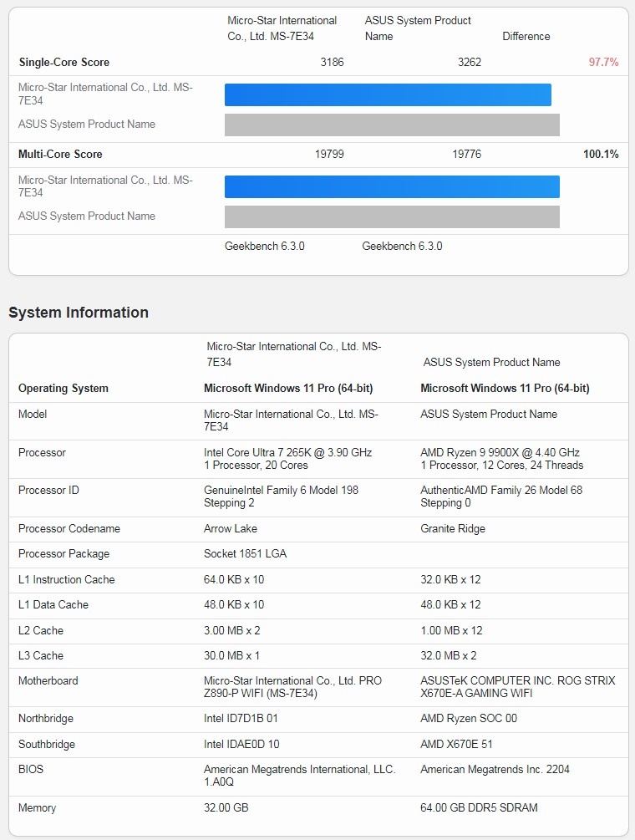Click the System Information heading
Viewport: 635px width, 840px height.
(79, 313)
